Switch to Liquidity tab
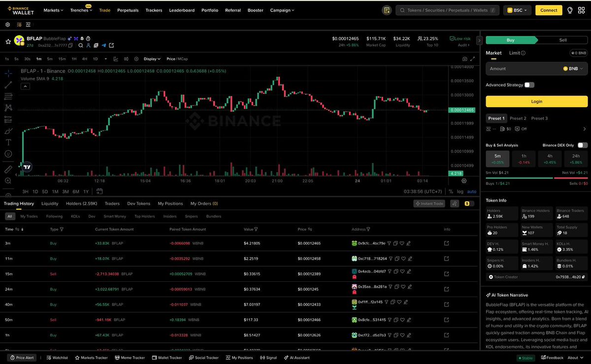This screenshot has height=364, width=591. click(50, 203)
